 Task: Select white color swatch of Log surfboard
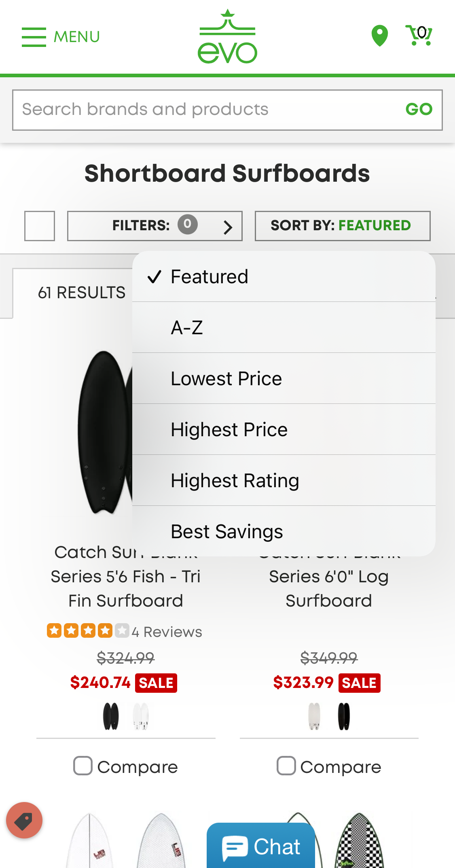point(314,716)
